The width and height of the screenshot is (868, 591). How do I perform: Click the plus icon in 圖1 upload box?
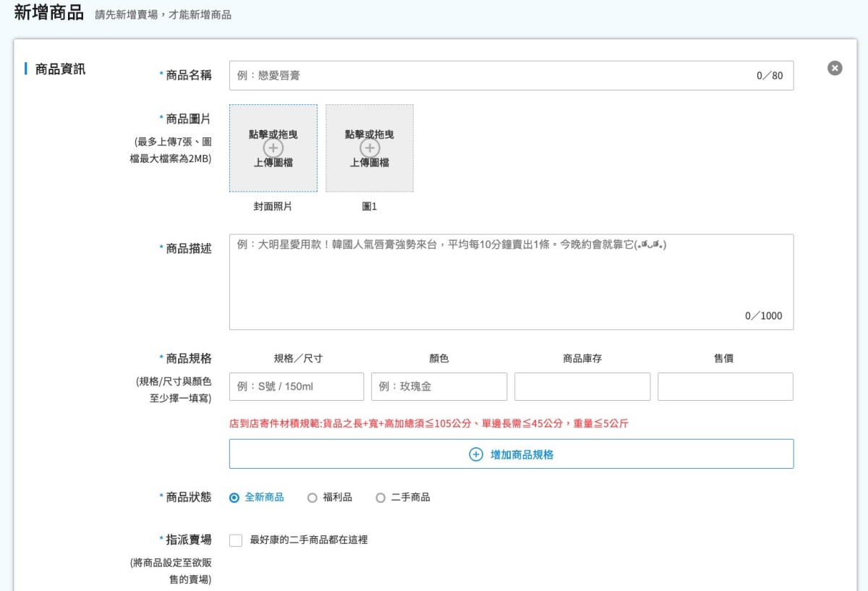370,148
